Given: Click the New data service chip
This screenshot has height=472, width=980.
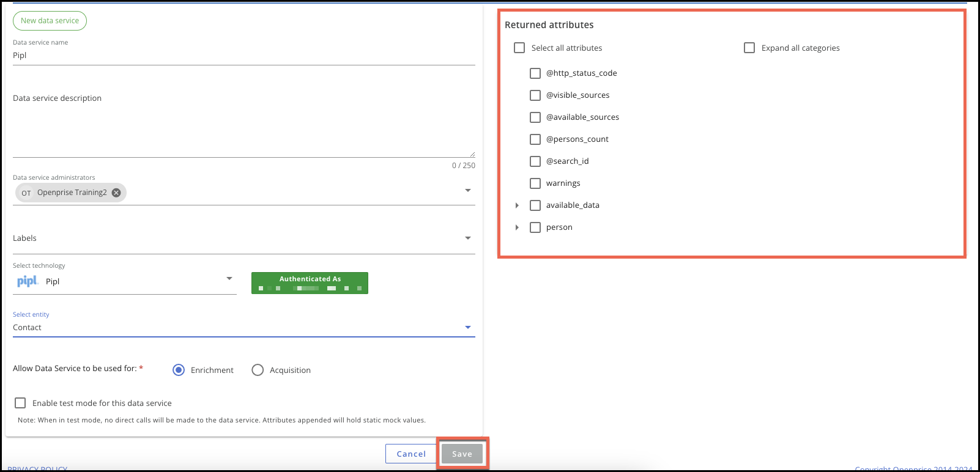Looking at the screenshot, I should [x=50, y=21].
